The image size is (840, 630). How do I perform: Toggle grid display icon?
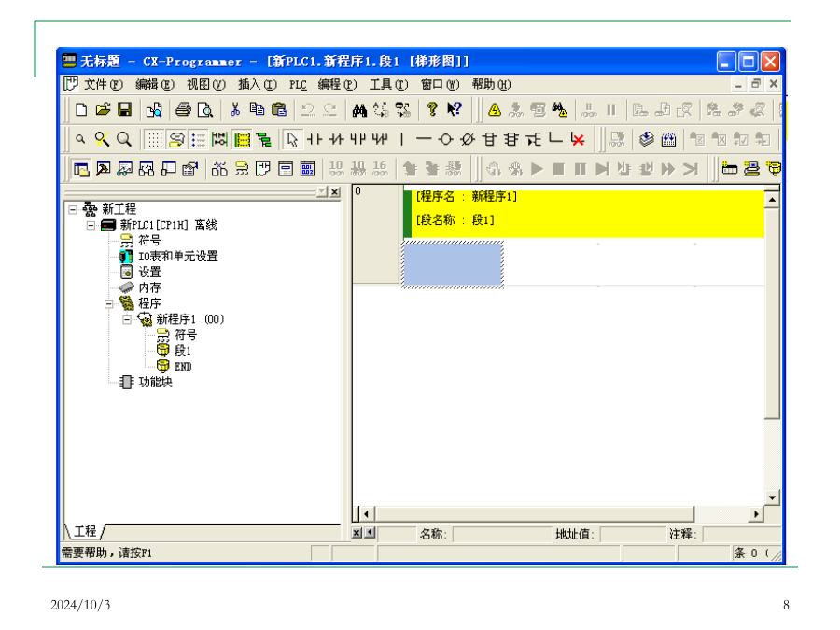[155, 140]
